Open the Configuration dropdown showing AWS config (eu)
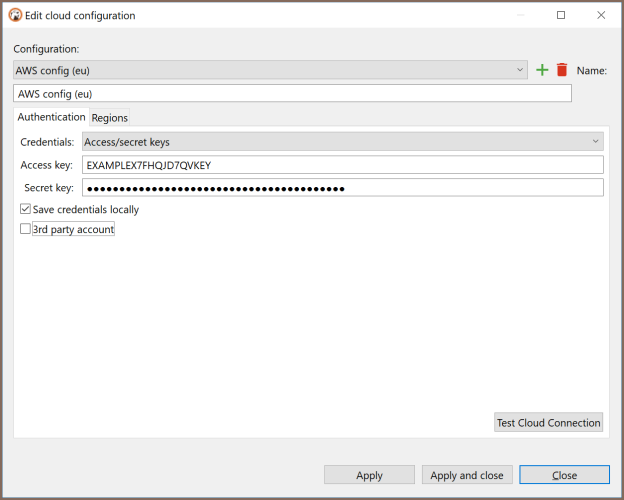The width and height of the screenshot is (624, 500). 270,70
